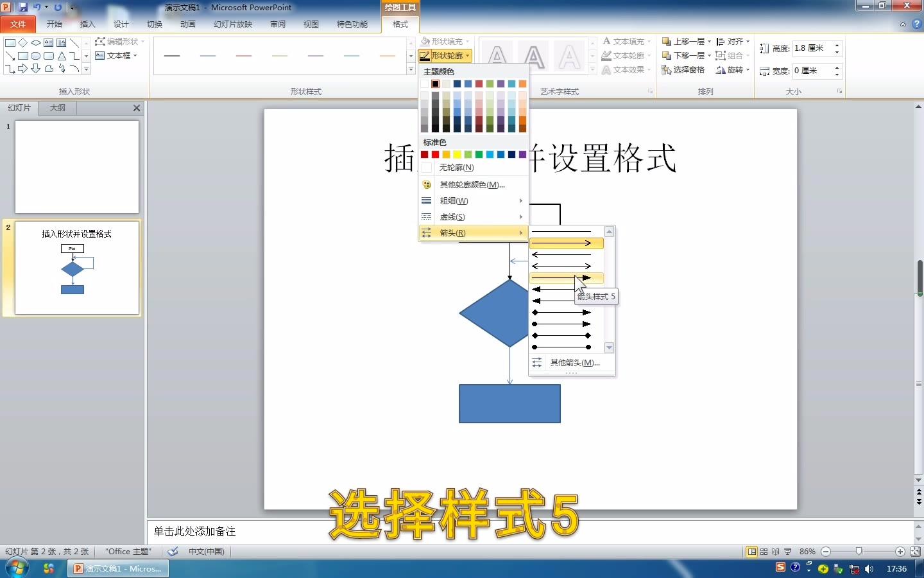
Task: Expand the shapes gallery with the More button
Action: [x=86, y=69]
